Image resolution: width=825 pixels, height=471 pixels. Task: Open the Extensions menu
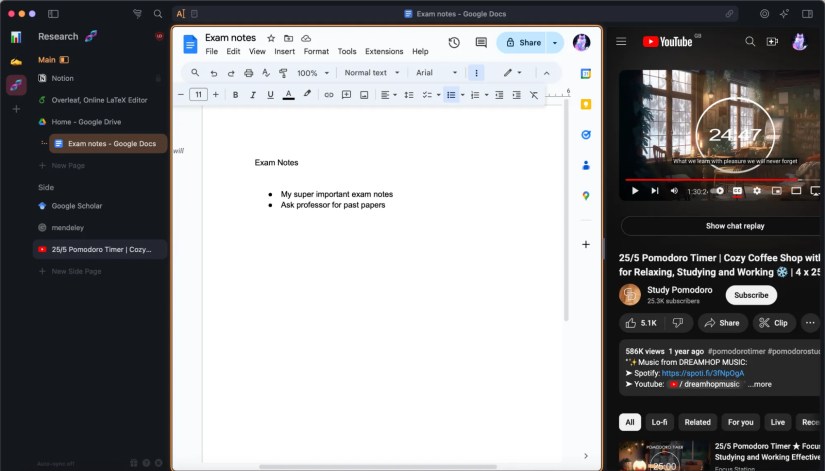pyautogui.click(x=384, y=51)
